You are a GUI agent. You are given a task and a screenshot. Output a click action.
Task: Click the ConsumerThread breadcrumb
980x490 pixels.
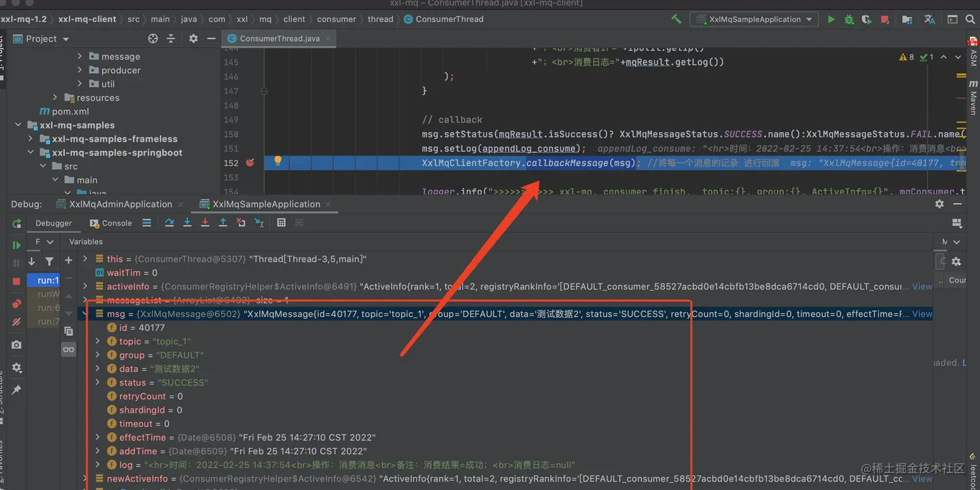click(443, 19)
